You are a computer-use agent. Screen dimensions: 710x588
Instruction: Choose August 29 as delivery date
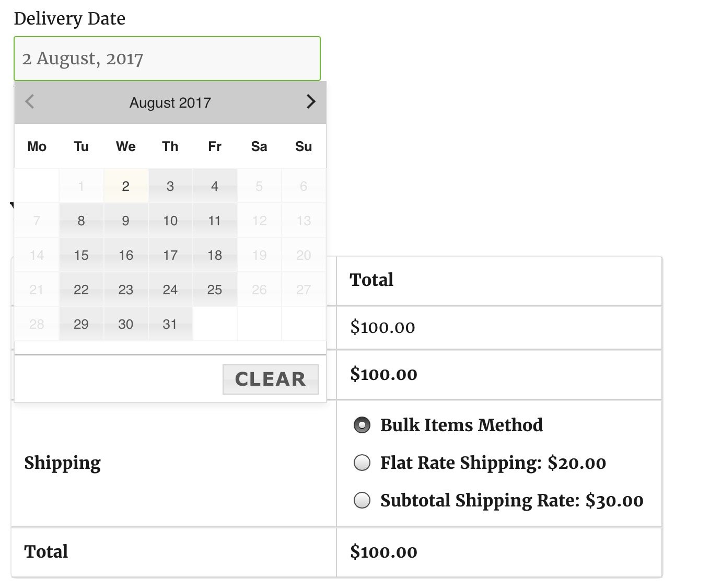[x=82, y=324]
